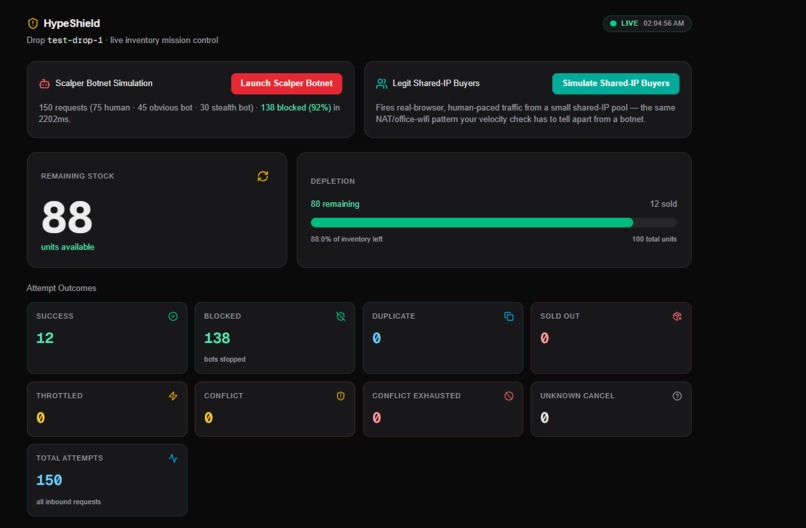Click the '12 sold' text in Depletion

(x=663, y=204)
